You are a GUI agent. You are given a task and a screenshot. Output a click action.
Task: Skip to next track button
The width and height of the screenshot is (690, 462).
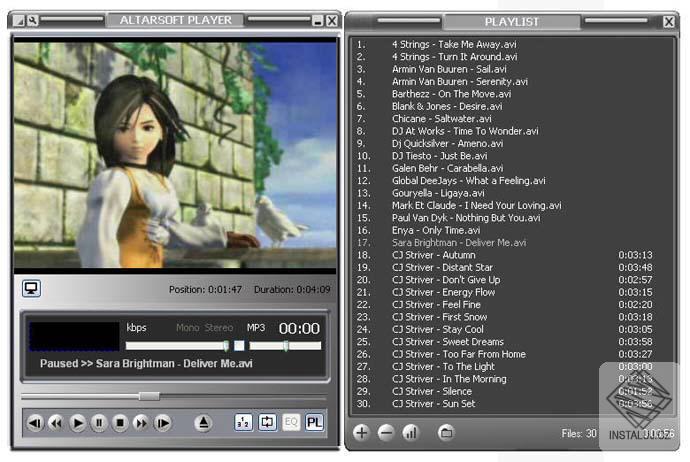[x=162, y=423]
